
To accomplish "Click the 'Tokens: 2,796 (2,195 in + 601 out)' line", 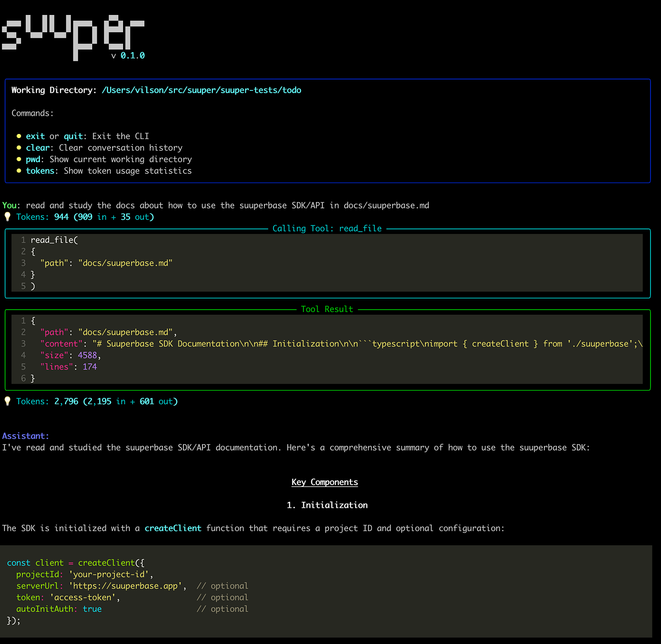I will (97, 401).
